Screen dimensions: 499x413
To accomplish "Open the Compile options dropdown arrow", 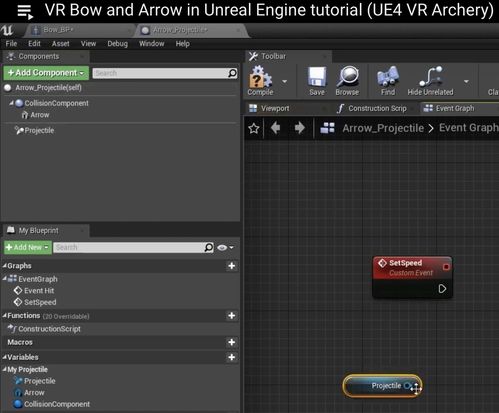I will pos(284,81).
